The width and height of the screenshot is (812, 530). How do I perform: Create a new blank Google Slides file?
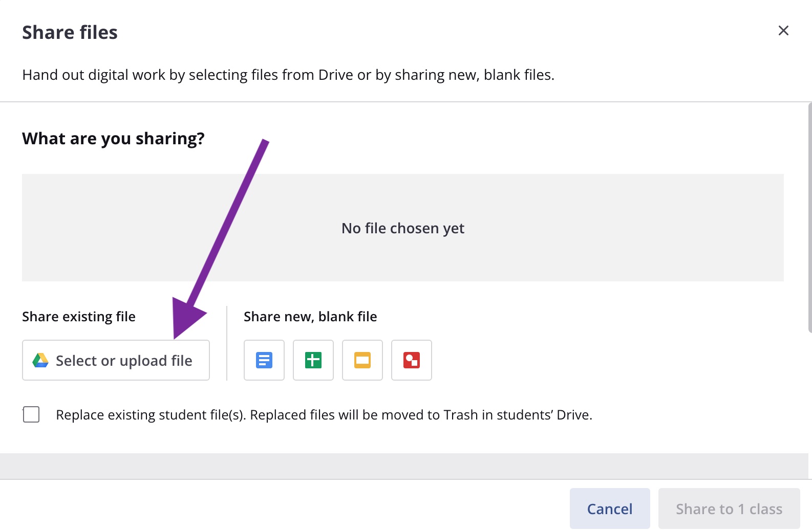[362, 360]
